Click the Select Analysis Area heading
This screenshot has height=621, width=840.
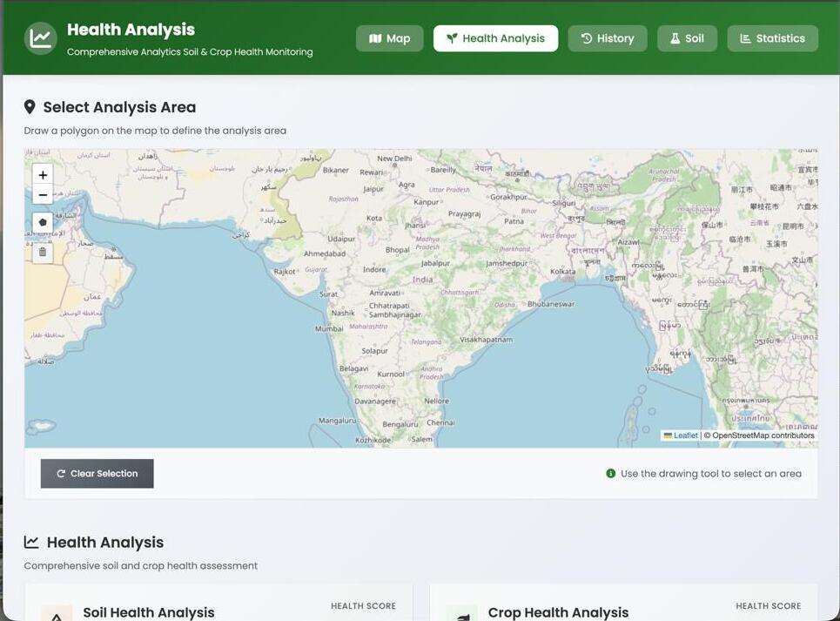click(x=119, y=107)
